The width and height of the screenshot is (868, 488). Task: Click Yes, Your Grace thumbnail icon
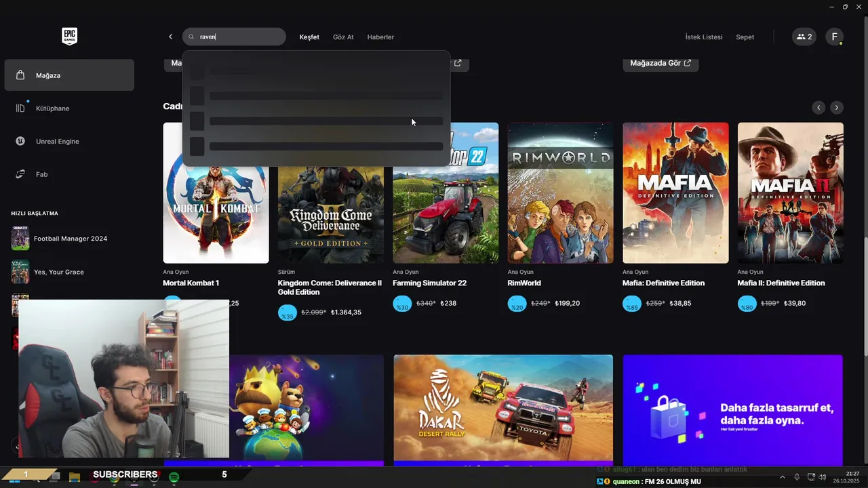click(x=20, y=272)
